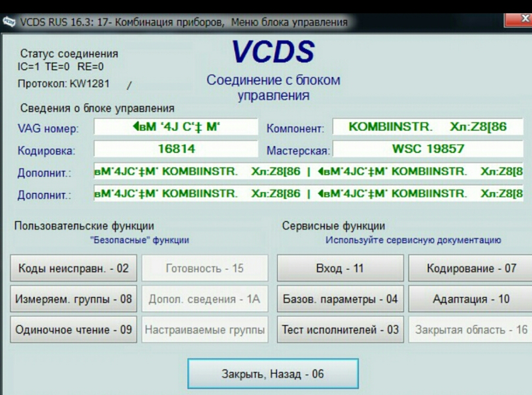Click the Кодировка field showing 16814
Screen dimensions: 532x395
coord(176,149)
